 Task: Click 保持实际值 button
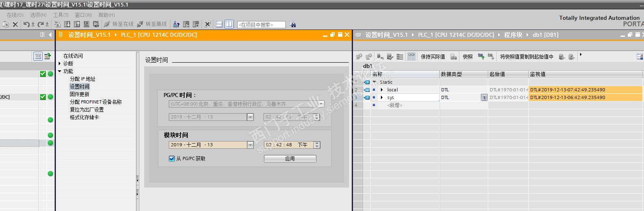[433, 57]
